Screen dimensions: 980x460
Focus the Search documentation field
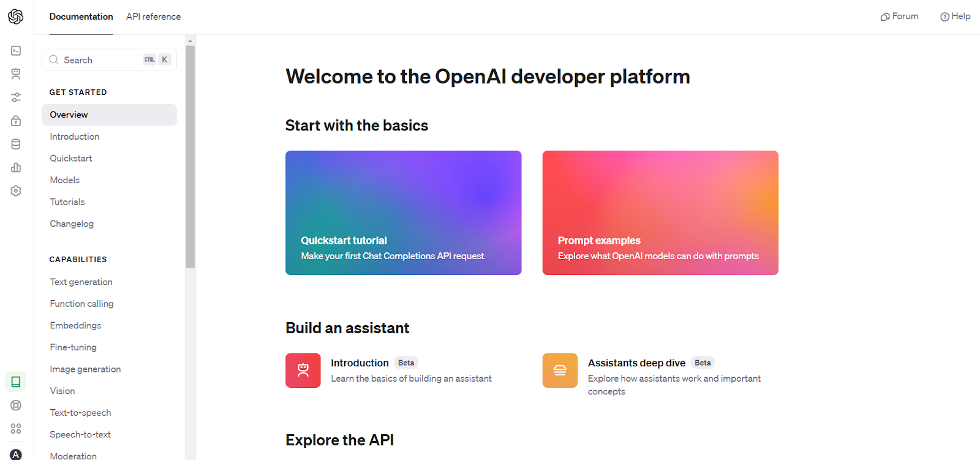[x=109, y=59]
